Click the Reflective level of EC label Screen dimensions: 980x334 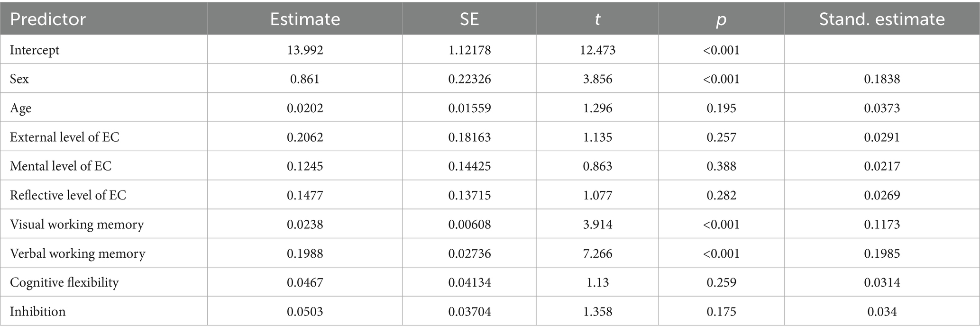pos(68,195)
